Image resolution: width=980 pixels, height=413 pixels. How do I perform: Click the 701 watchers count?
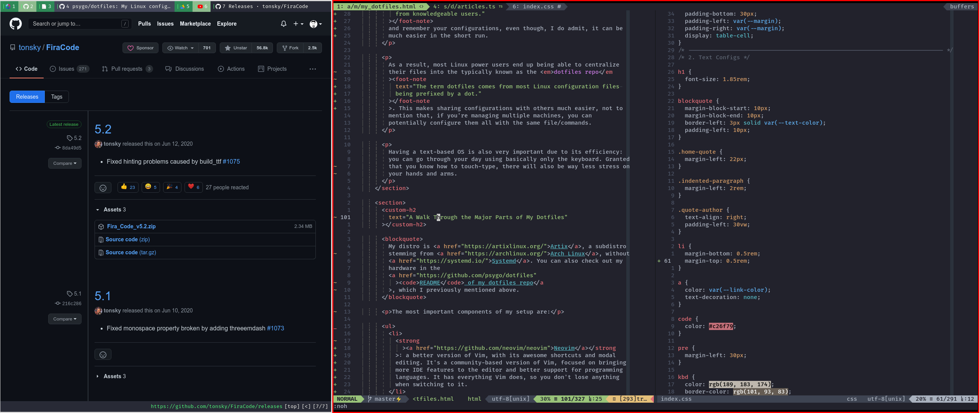click(x=207, y=48)
